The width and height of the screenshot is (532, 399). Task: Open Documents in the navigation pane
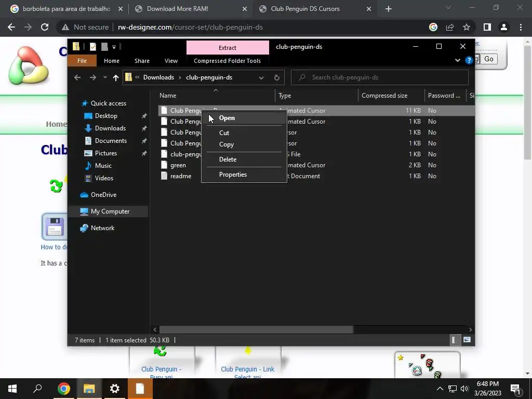(111, 141)
